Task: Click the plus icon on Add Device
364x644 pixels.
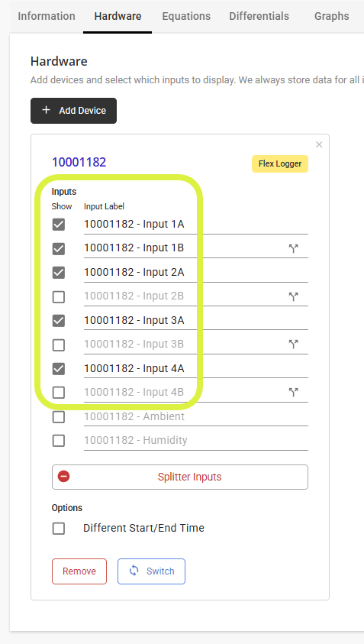Action: click(47, 110)
